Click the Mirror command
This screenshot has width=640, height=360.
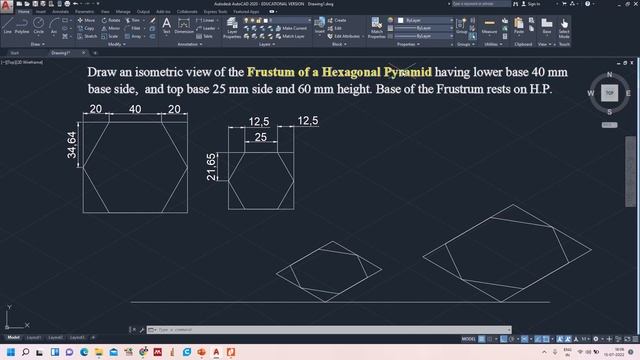(x=111, y=28)
